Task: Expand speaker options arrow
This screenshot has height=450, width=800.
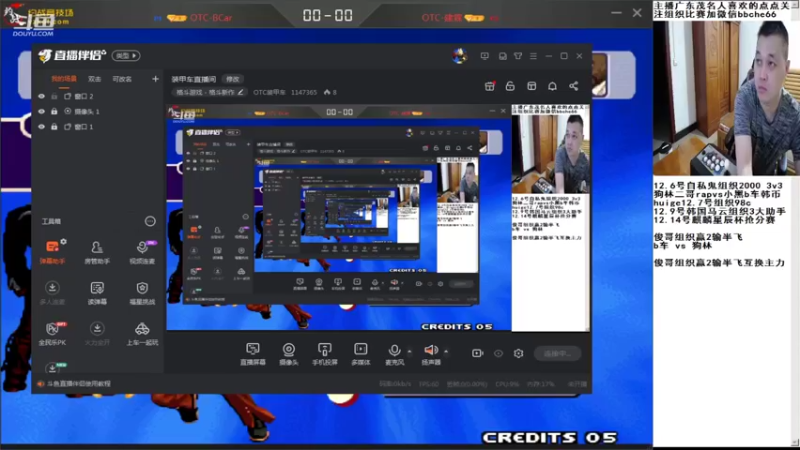Action: [446, 351]
